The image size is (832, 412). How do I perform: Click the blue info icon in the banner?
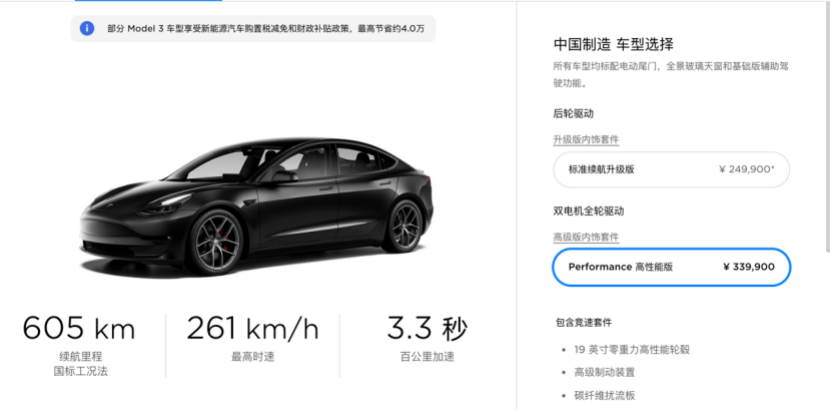pos(87,29)
